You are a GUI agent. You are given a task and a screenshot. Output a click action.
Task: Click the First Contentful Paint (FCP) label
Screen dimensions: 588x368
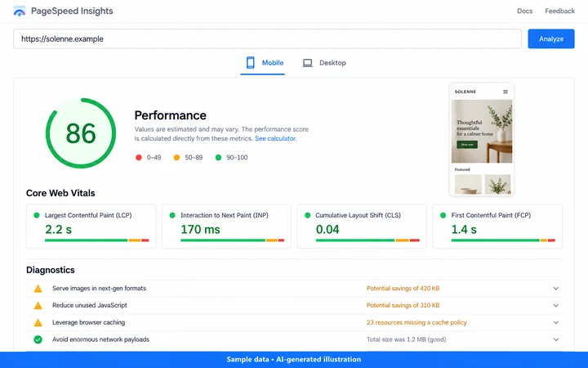point(491,215)
